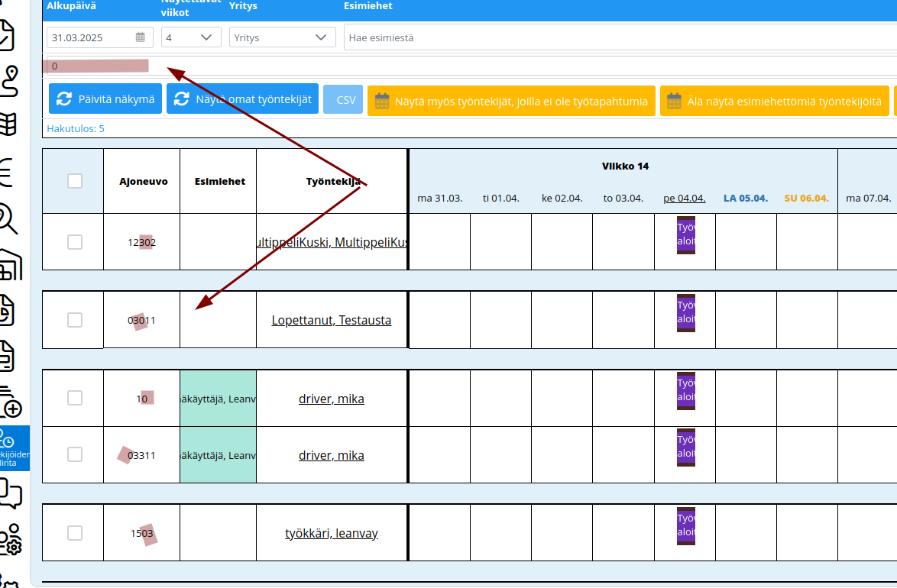Open the chat bubbles sidebar icon
This screenshot has width=897, height=588.
coord(10,493)
